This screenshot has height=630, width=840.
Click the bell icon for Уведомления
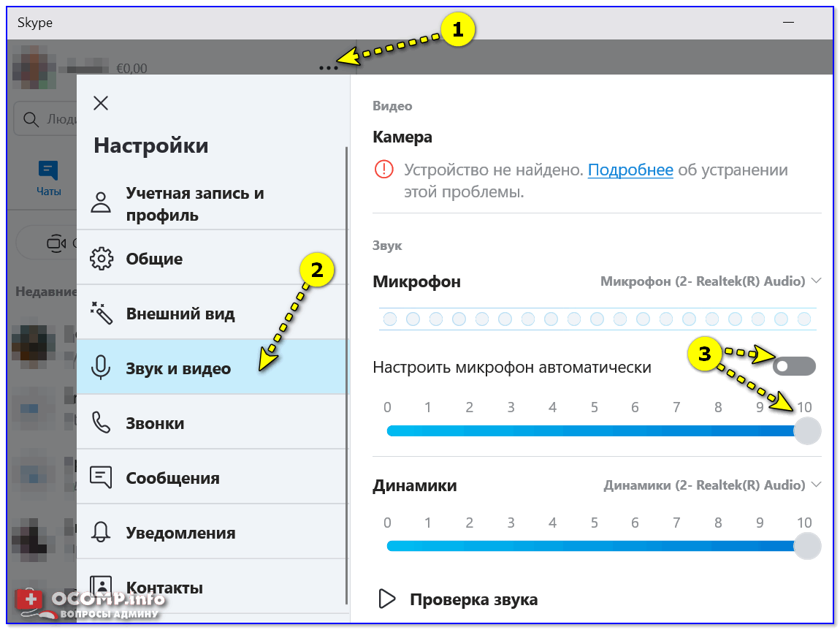click(x=101, y=533)
